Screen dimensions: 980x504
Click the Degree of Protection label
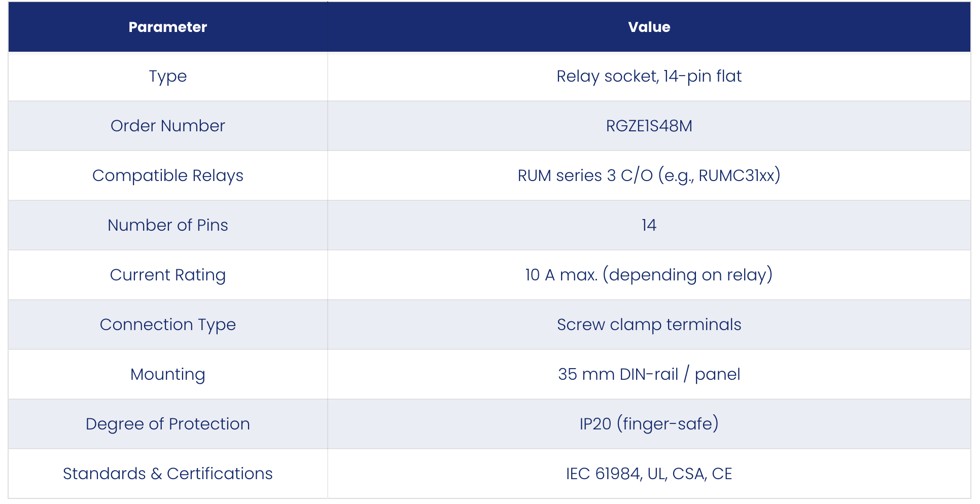click(168, 424)
